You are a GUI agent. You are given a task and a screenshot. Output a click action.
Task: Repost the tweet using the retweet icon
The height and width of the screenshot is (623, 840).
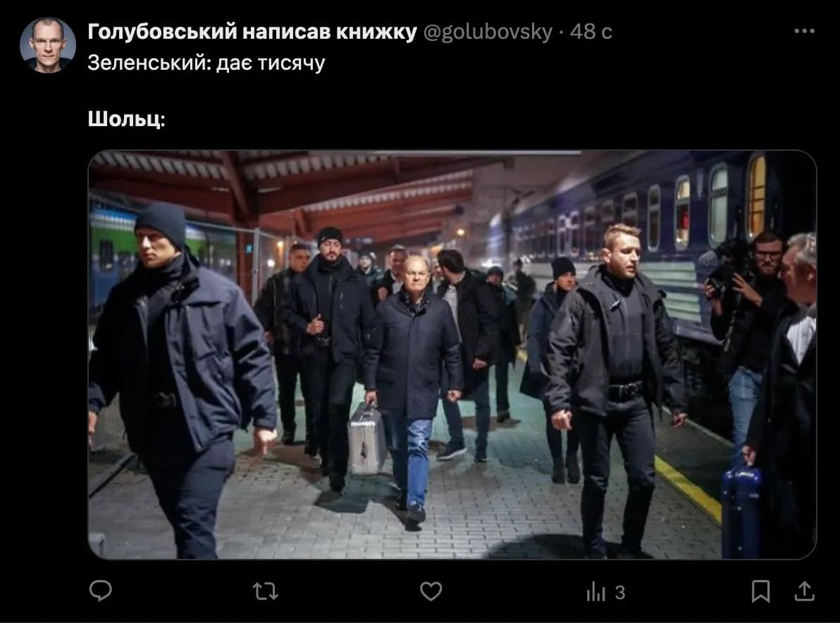click(265, 591)
